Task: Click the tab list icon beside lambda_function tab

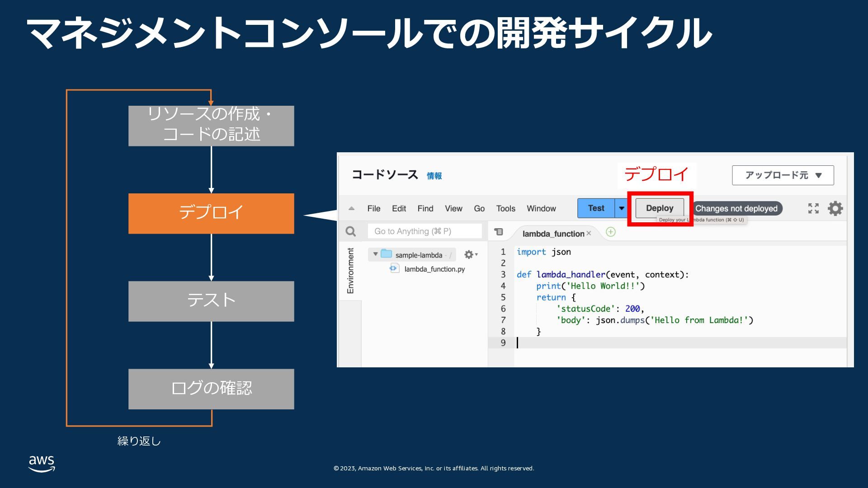Action: coord(499,232)
